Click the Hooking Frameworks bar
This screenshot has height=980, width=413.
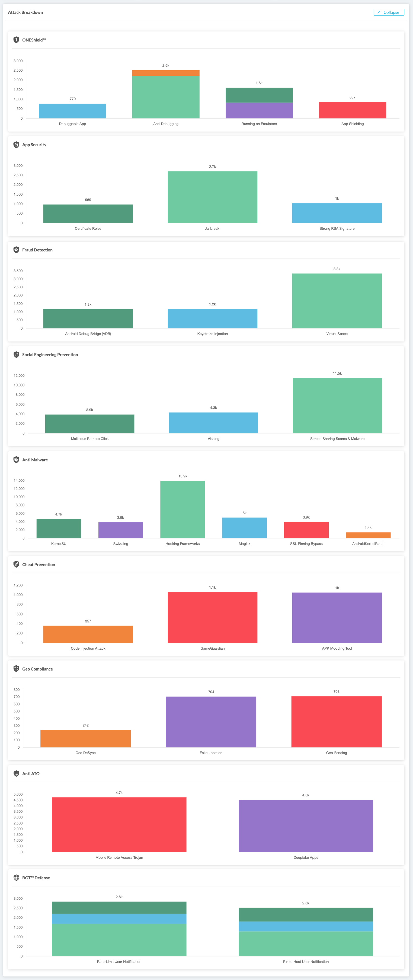183,509
